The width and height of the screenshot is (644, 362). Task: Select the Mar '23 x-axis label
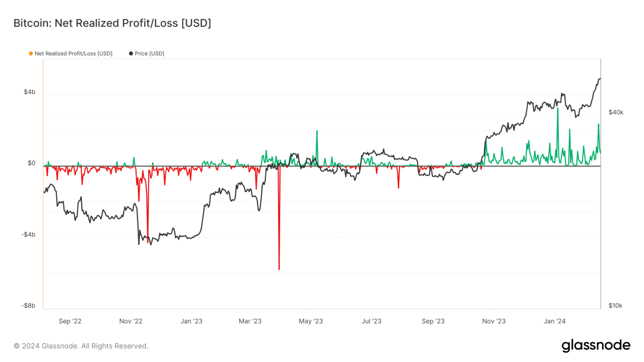[250, 321]
